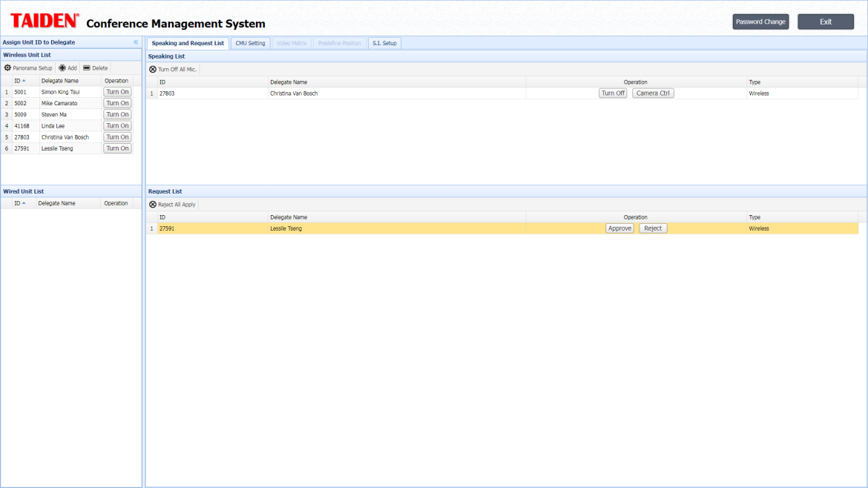This screenshot has width=868, height=488.
Task: Exit the Conference Management System
Action: coord(826,22)
